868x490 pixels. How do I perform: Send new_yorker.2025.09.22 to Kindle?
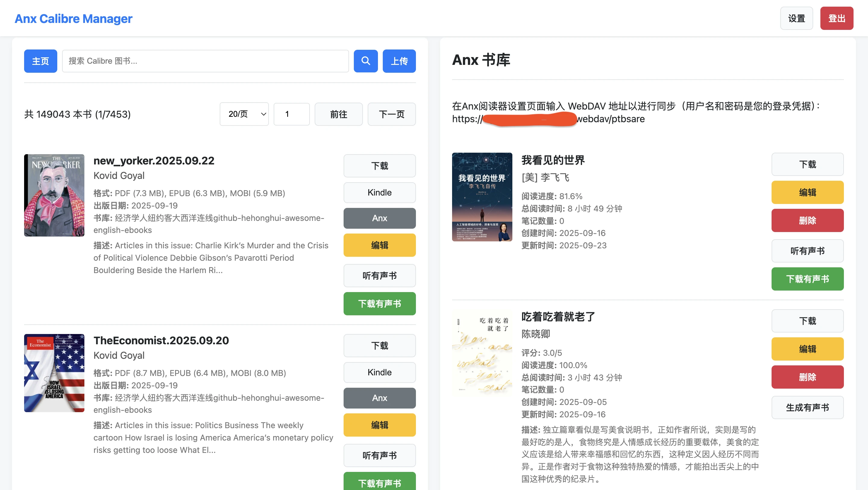click(380, 192)
